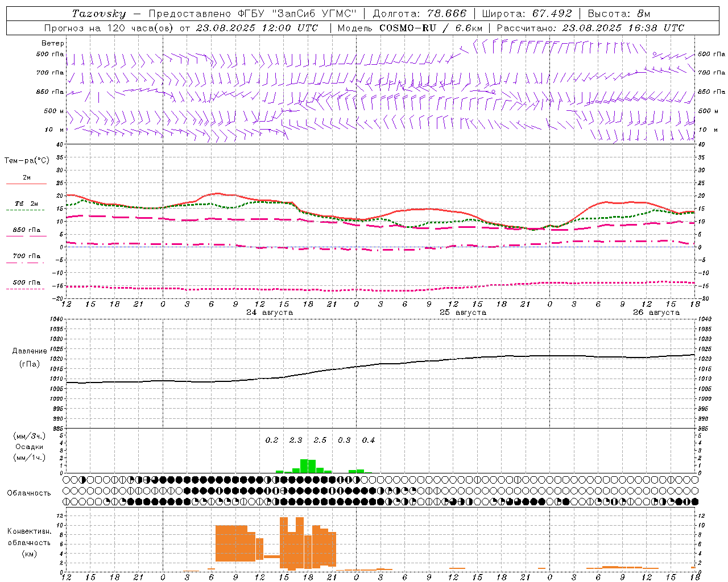Screen dimensions: 728x582
Task: Click the 'Давление' pressure panel label
Action: coord(30,351)
